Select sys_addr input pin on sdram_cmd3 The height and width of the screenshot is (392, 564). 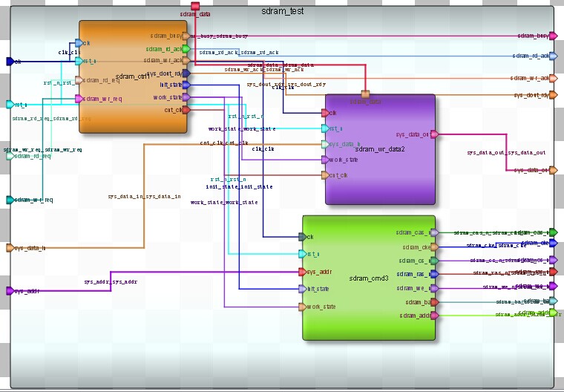pos(303,272)
